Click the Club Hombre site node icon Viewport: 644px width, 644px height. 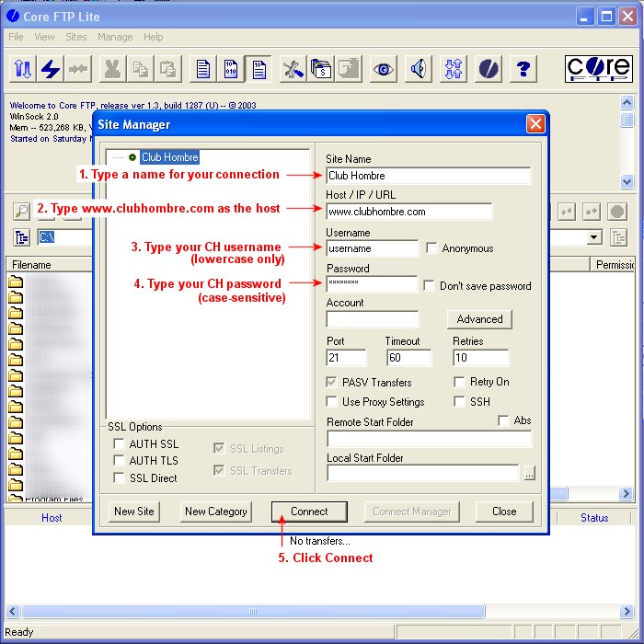click(132, 157)
